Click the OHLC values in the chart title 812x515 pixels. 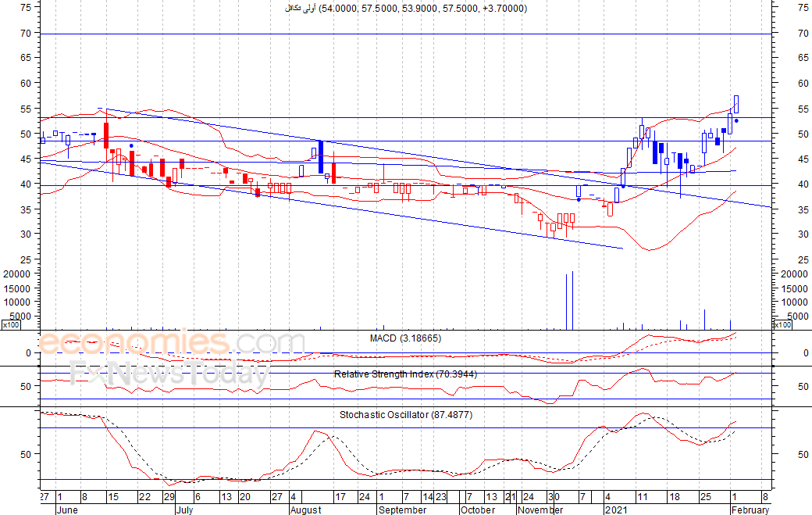coord(422,9)
